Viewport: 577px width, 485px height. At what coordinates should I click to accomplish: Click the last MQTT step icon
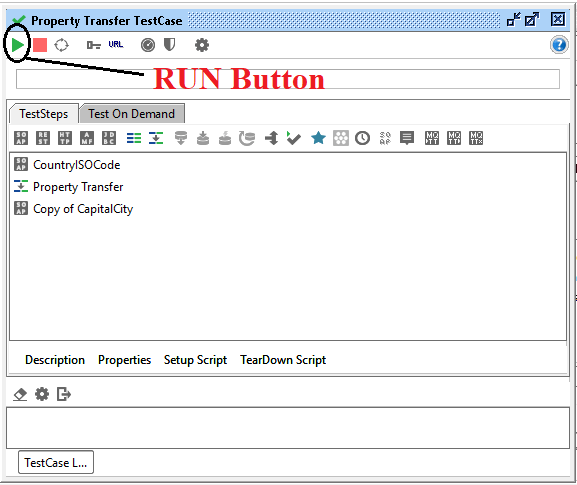pos(476,138)
